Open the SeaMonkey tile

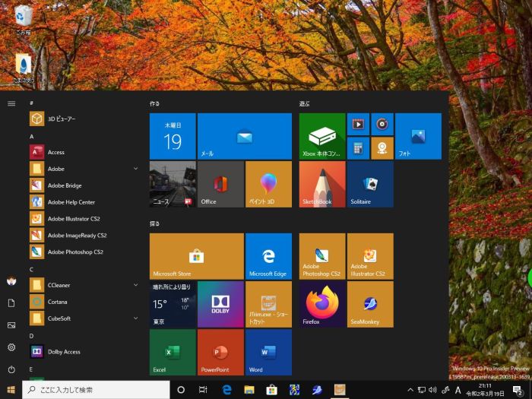click(370, 304)
